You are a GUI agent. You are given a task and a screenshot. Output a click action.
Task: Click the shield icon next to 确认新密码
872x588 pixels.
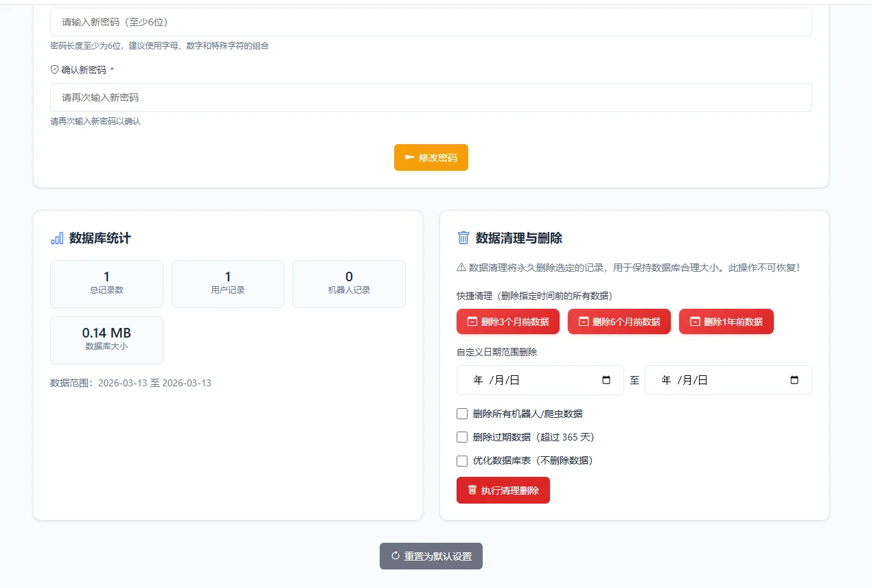point(55,70)
